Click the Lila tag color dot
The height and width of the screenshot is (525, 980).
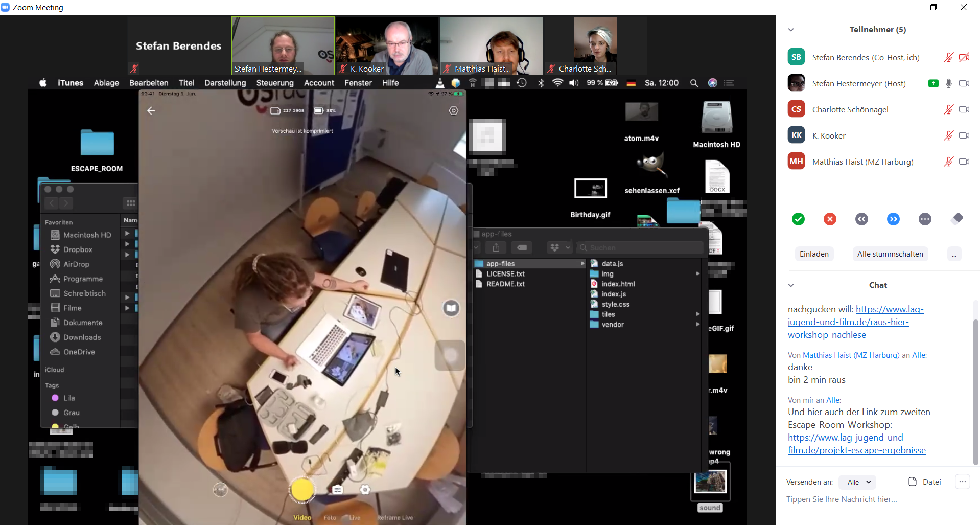click(55, 398)
